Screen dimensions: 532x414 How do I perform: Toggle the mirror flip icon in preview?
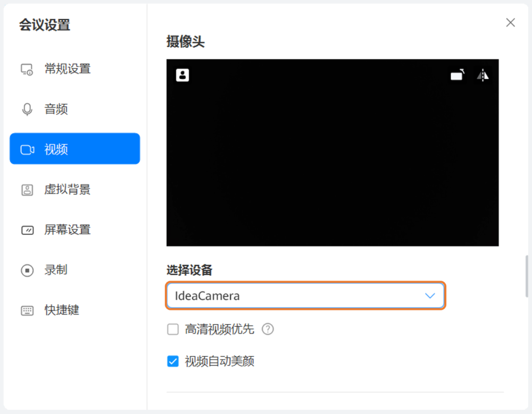coord(483,75)
